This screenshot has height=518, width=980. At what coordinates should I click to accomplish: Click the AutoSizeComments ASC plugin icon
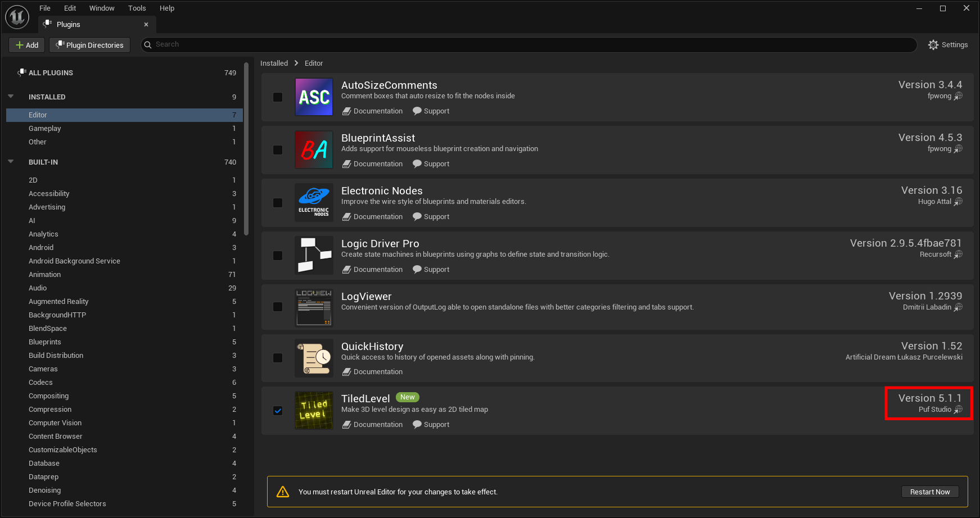tap(314, 97)
